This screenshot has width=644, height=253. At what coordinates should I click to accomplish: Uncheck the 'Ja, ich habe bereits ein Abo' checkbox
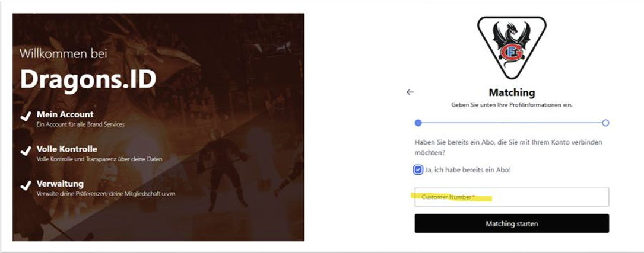coord(418,170)
